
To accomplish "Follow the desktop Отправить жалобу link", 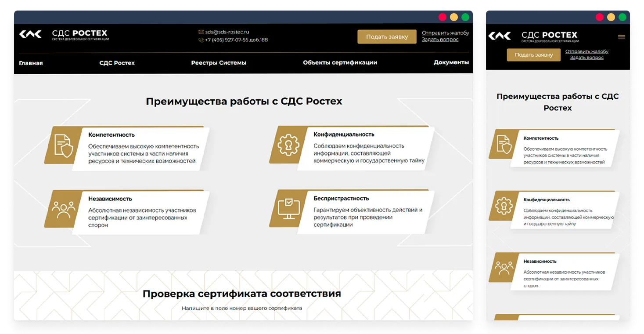I will [445, 33].
